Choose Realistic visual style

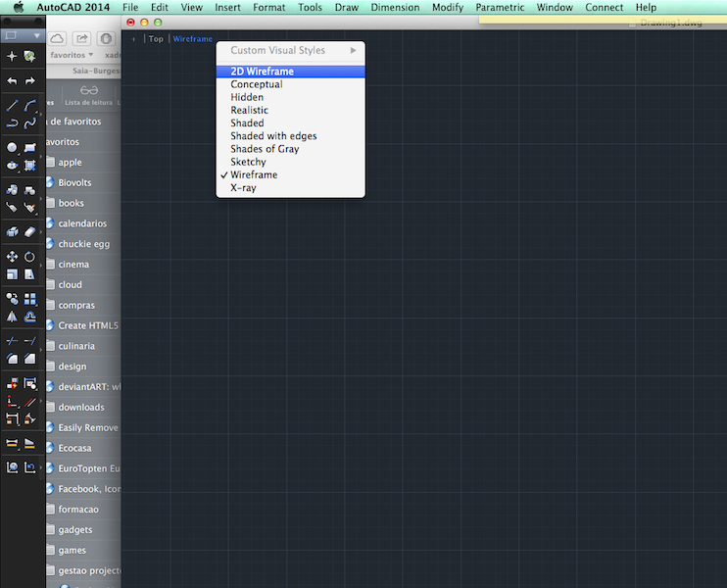[x=291, y=111]
